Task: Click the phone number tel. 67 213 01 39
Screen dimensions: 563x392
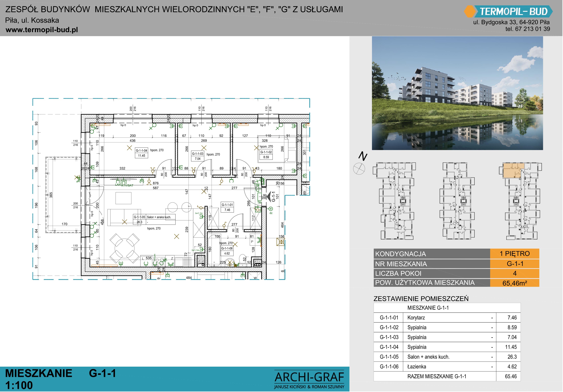Action: [x=528, y=29]
